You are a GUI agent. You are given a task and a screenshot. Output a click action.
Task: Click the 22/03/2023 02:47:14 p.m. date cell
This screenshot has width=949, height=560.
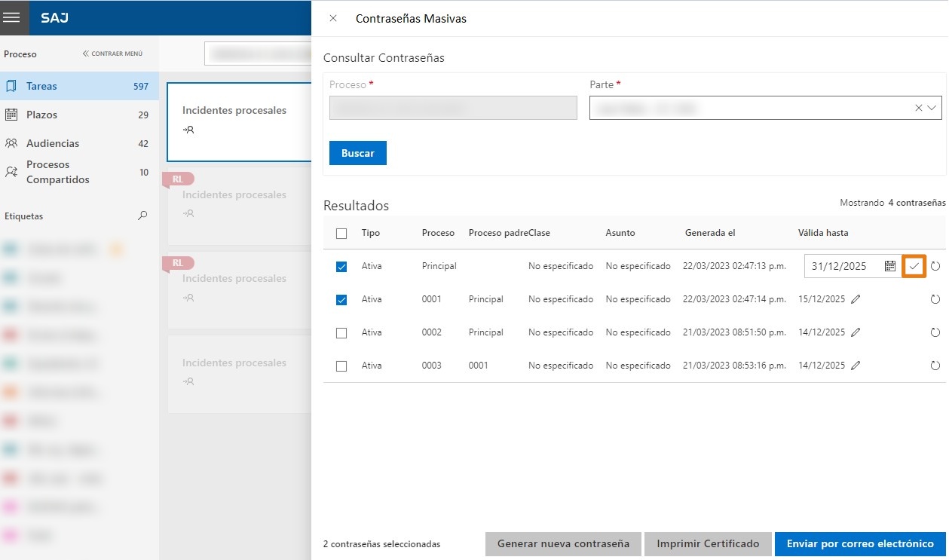point(735,299)
